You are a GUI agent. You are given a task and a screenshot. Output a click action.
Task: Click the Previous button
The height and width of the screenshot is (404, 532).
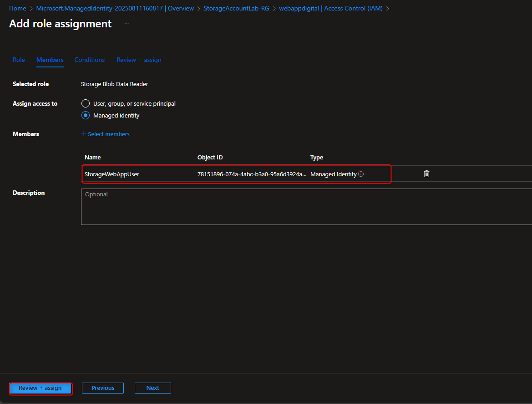[102, 388]
